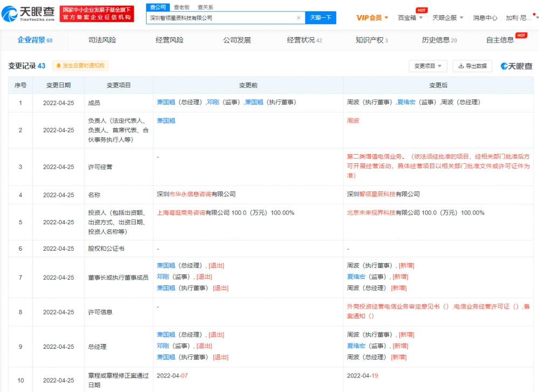The height and width of the screenshot is (392, 539).
Task: Click the bell notification icon beside 变更记录
Action: click(58, 66)
